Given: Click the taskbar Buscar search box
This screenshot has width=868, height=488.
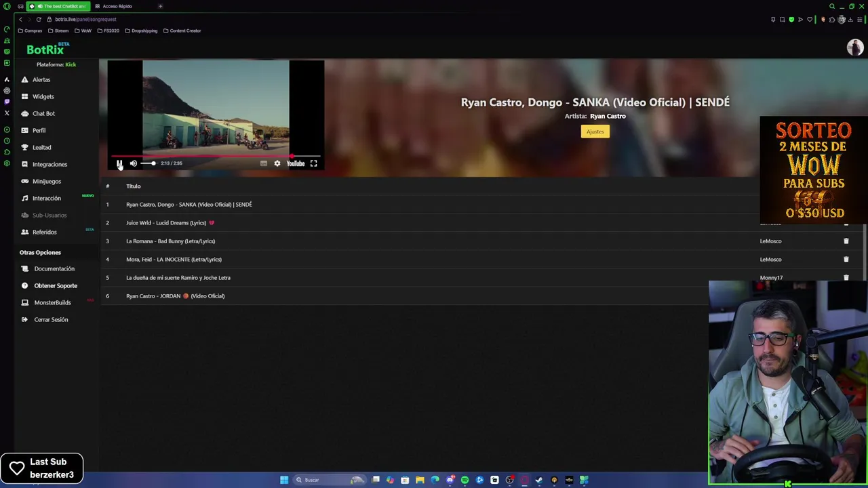Looking at the screenshot, I should coord(329,480).
